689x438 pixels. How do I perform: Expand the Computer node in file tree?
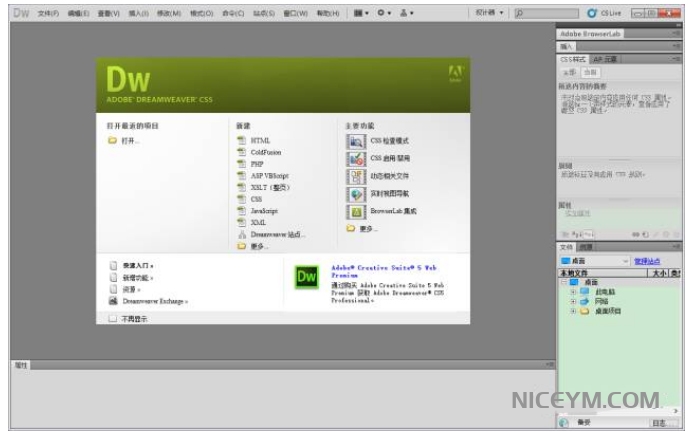point(573,292)
